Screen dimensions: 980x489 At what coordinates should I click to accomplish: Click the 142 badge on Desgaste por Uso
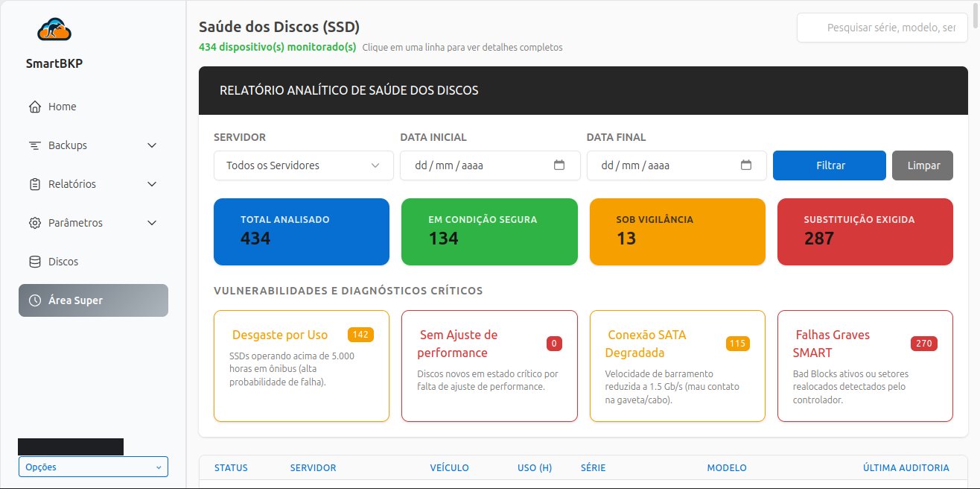pos(360,335)
